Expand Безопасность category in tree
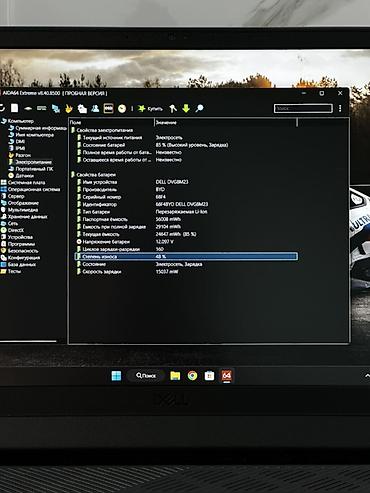The height and width of the screenshot is (493, 370). coord(20,251)
